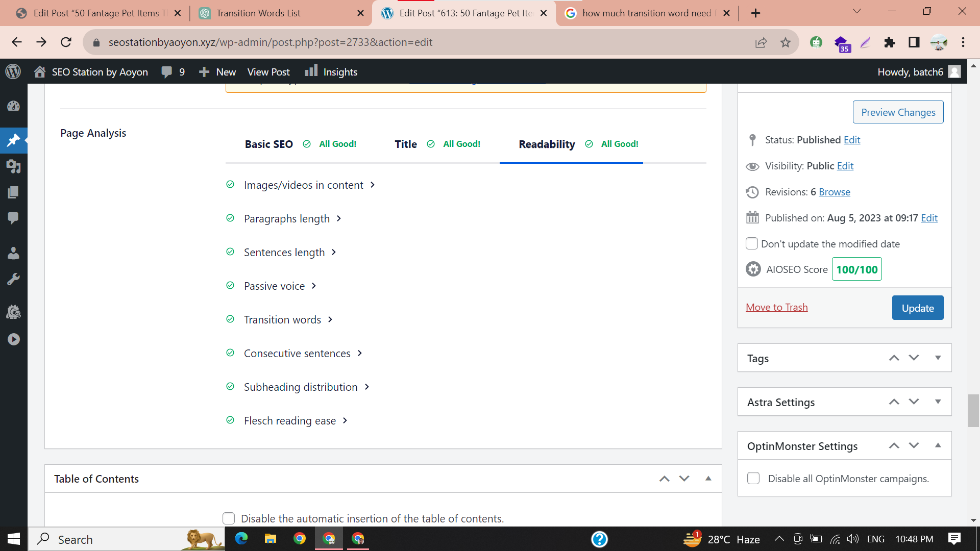Viewport: 980px width, 551px height.
Task: Check disable automatic table of contents insertion
Action: [229, 518]
